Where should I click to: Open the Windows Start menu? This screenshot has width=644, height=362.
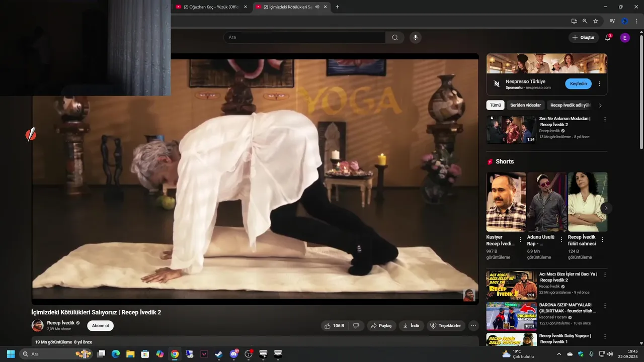(11, 354)
